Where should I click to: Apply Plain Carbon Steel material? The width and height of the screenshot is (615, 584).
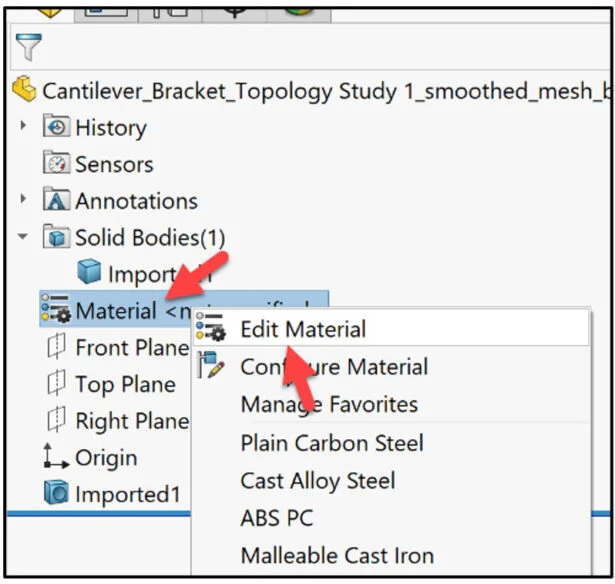(x=332, y=443)
